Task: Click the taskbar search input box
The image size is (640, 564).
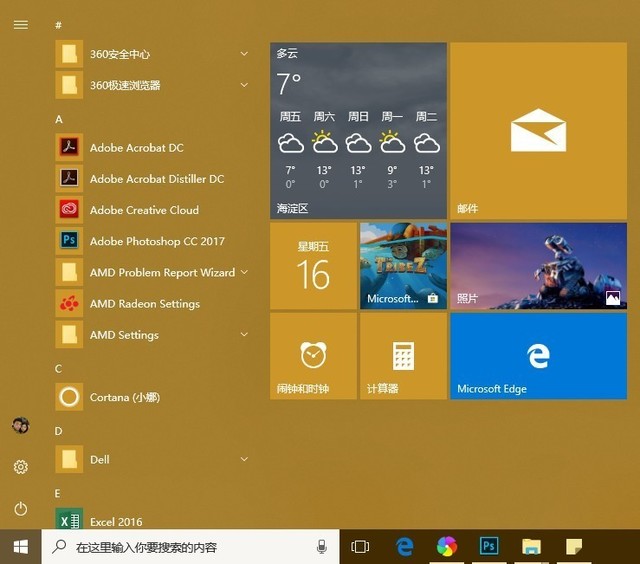Action: click(x=190, y=547)
